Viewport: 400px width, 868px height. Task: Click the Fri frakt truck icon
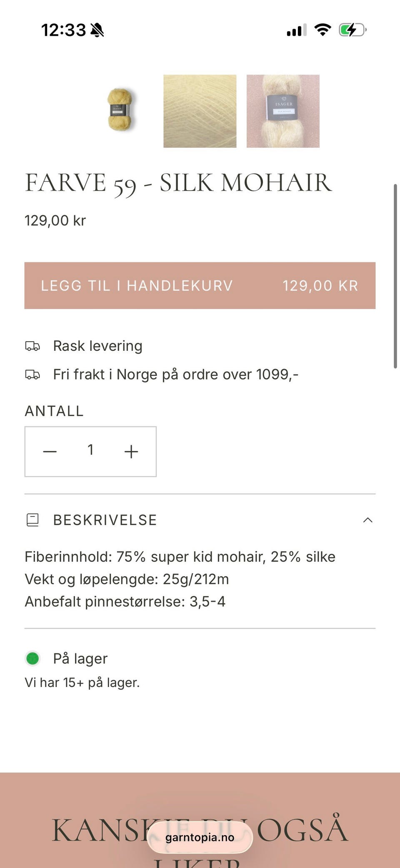pos(32,374)
